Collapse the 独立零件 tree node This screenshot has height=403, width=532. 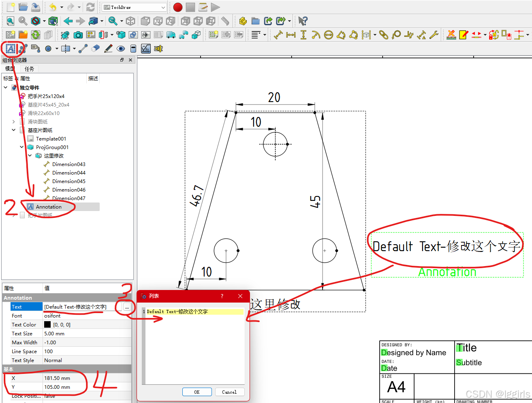click(6, 87)
